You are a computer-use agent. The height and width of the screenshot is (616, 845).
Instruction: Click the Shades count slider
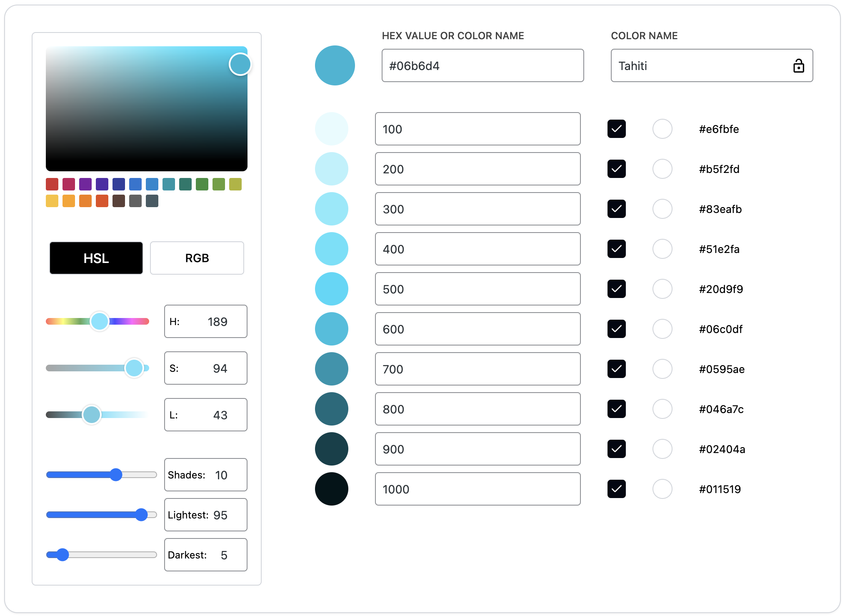116,475
